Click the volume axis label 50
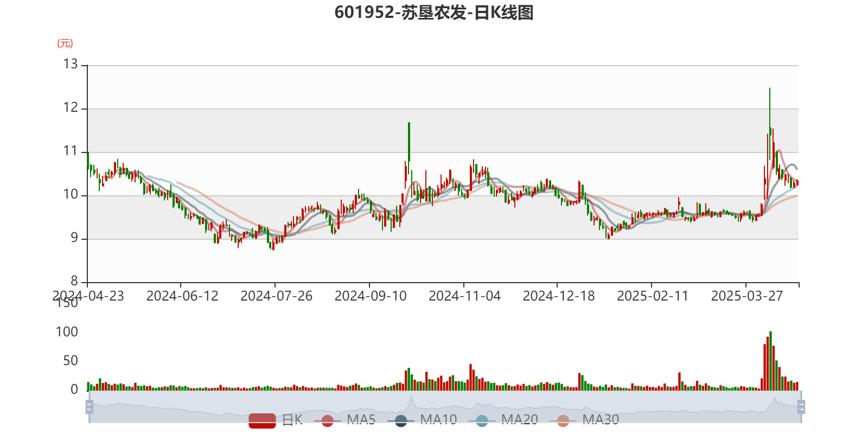 71,361
